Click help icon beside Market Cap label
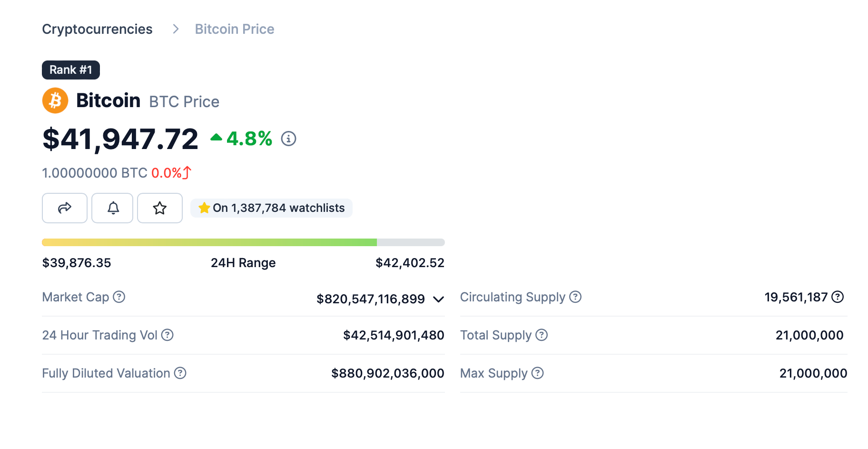This screenshot has width=868, height=449. point(119,297)
